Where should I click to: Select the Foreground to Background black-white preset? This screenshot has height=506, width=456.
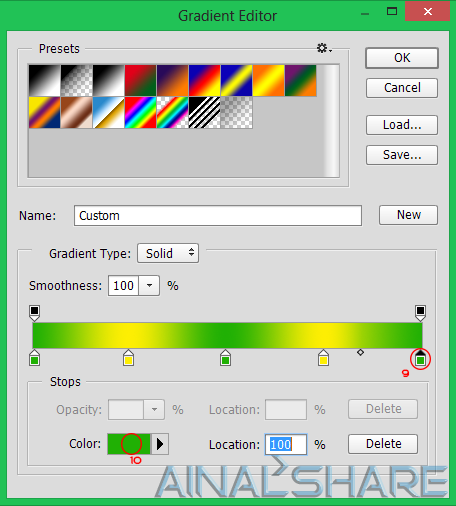pyautogui.click(x=44, y=81)
